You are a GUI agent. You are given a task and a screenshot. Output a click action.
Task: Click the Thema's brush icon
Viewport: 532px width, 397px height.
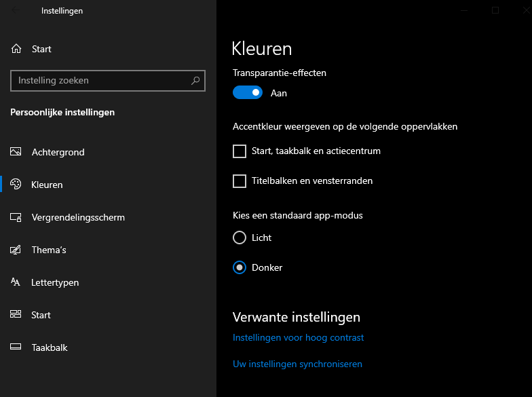[16, 250]
